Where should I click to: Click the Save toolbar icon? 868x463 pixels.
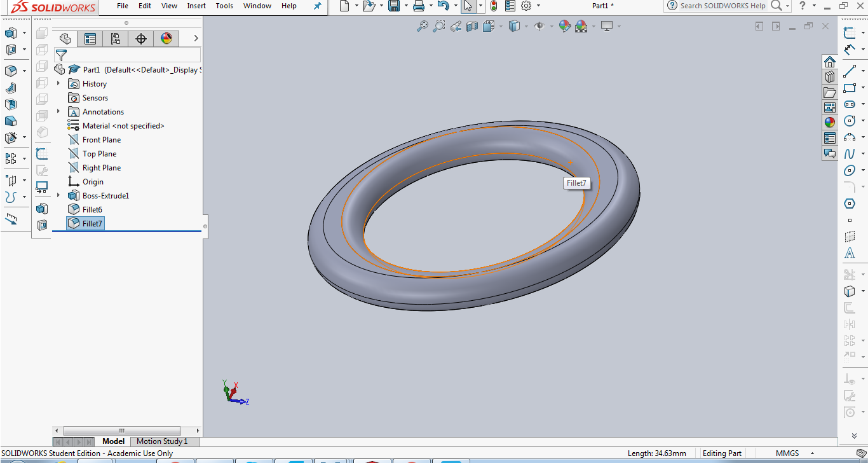point(394,6)
